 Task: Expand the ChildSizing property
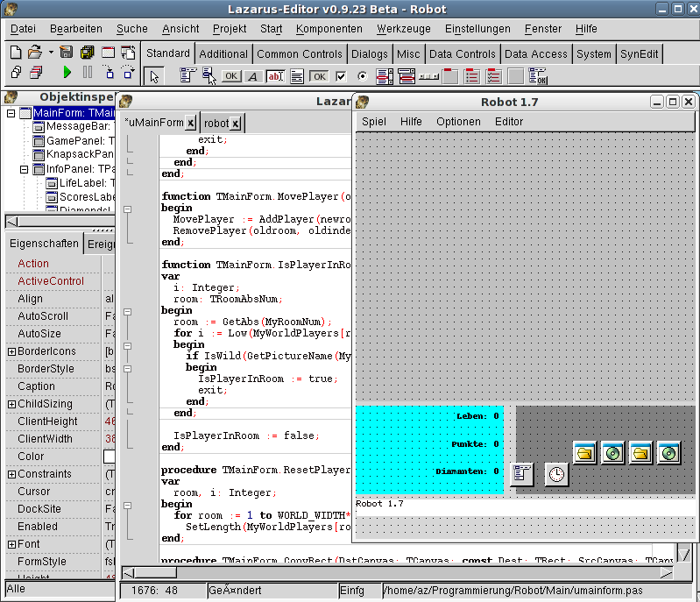click(12, 405)
